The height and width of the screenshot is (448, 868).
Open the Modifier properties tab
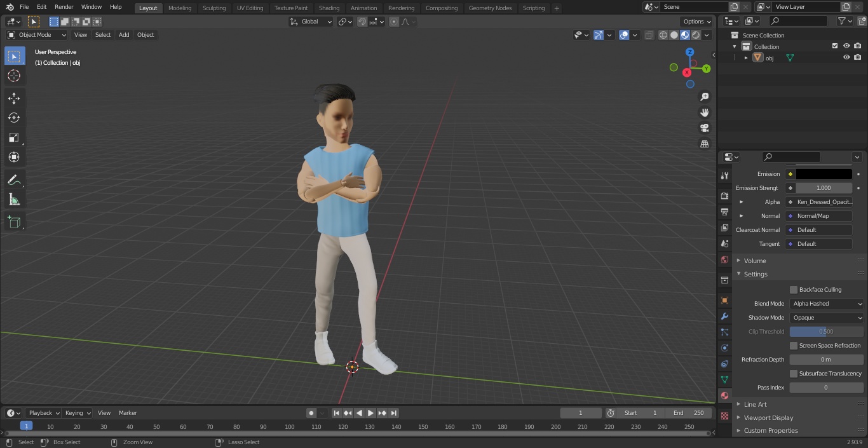coord(724,316)
